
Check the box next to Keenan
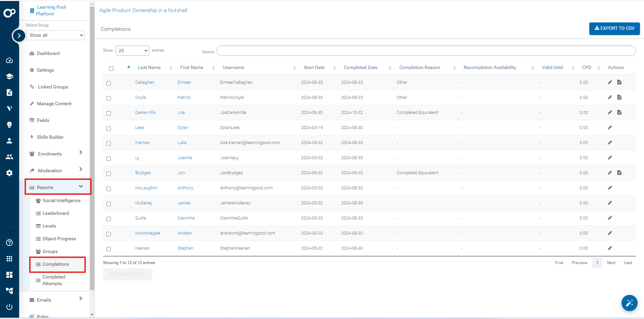[108, 249]
